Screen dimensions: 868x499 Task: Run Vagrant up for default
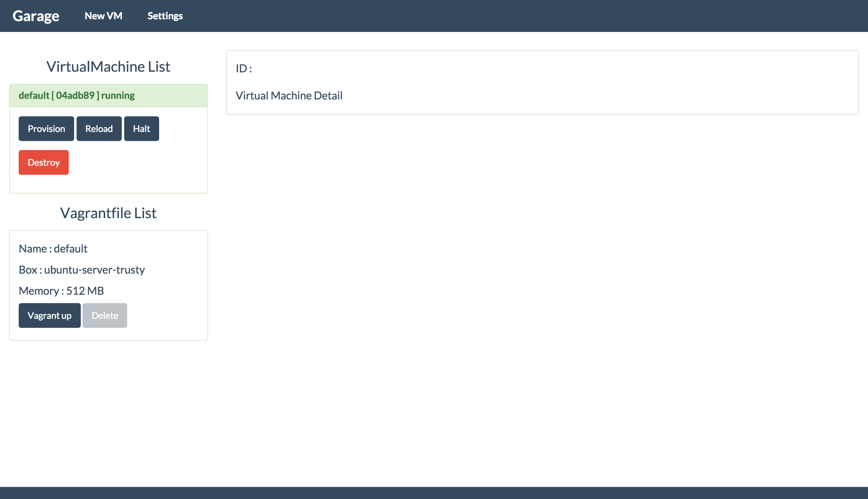pyautogui.click(x=49, y=315)
